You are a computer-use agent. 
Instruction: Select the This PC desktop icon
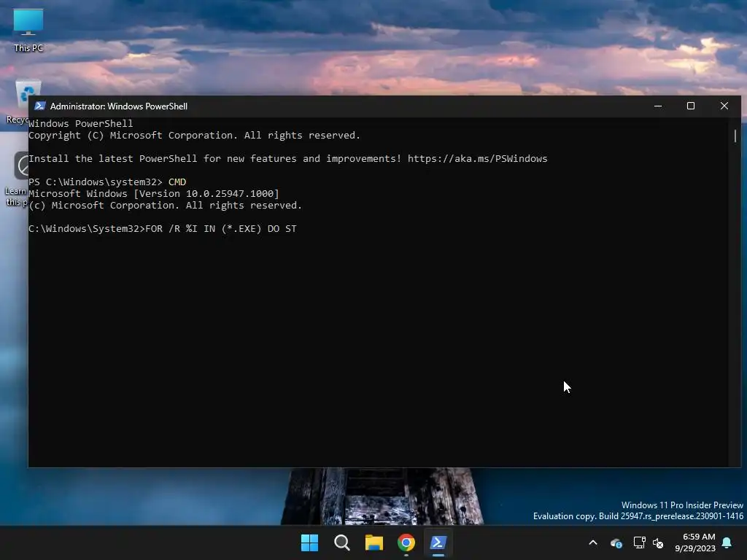[28, 31]
